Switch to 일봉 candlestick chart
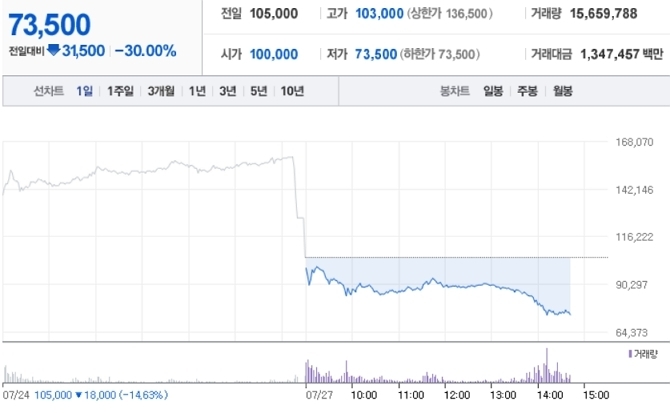The height and width of the screenshot is (413, 670). click(x=494, y=92)
